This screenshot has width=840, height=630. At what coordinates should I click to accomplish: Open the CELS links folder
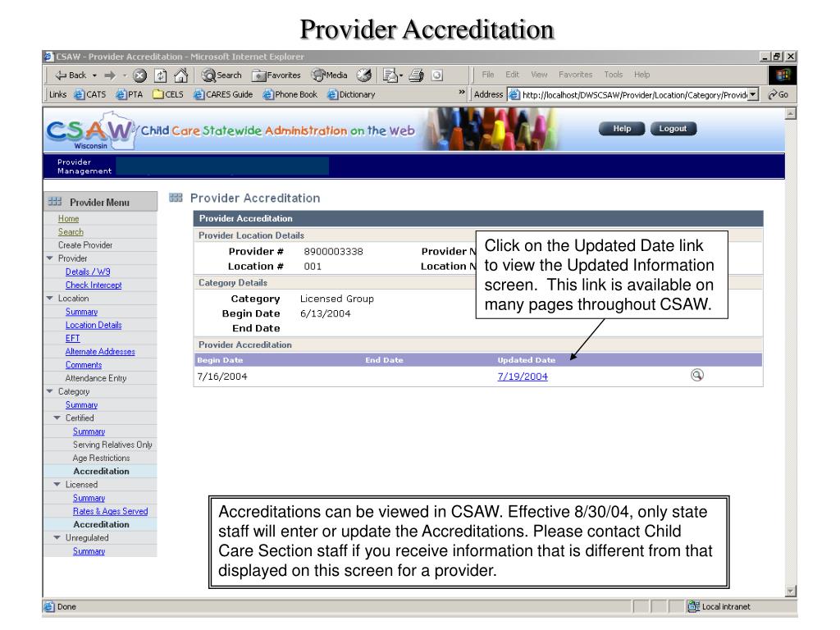(168, 95)
